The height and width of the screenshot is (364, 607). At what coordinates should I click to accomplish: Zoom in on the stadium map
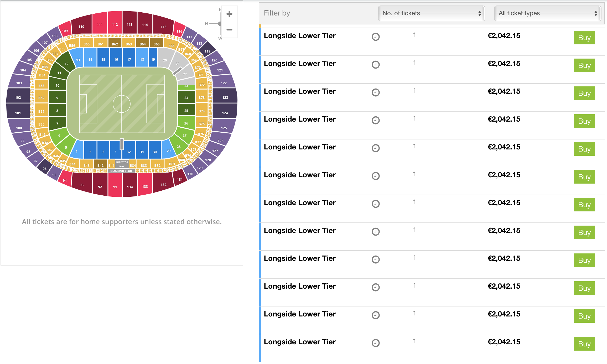229,14
